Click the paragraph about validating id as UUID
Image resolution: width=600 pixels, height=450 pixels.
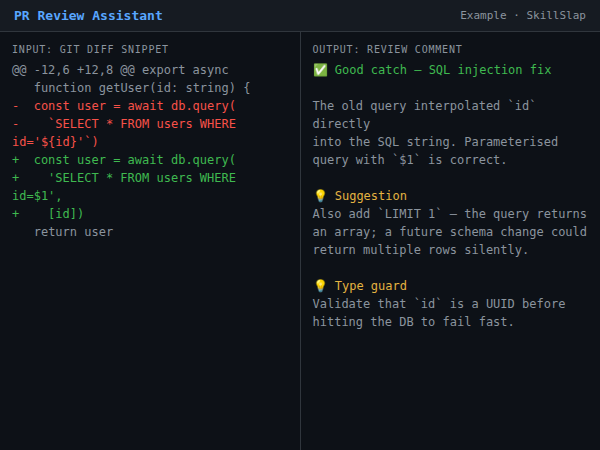click(439, 313)
